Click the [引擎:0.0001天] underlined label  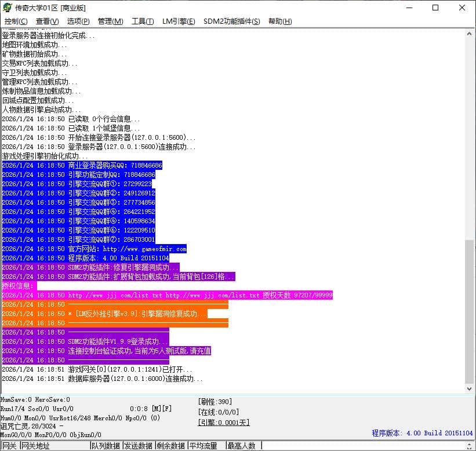click(224, 423)
